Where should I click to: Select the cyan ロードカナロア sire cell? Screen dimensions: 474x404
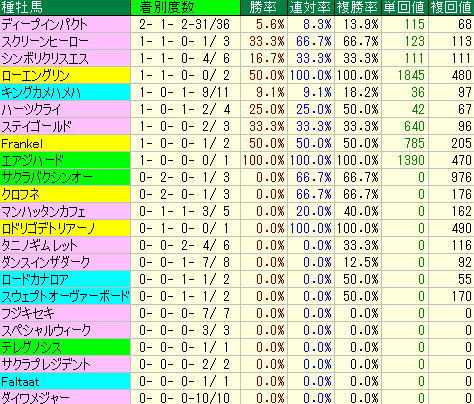point(65,279)
